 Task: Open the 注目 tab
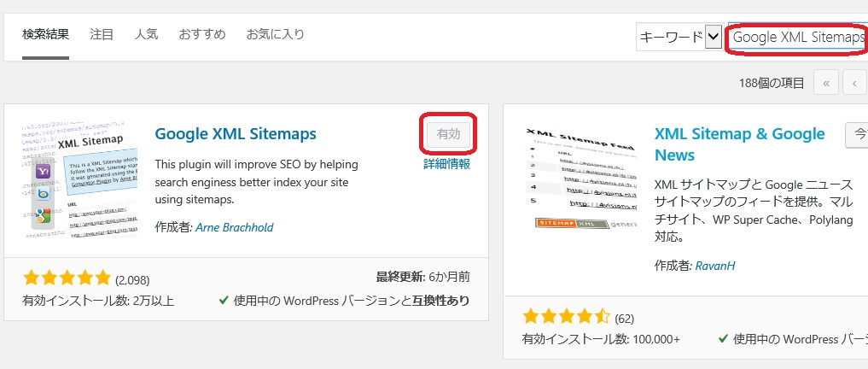coord(102,35)
